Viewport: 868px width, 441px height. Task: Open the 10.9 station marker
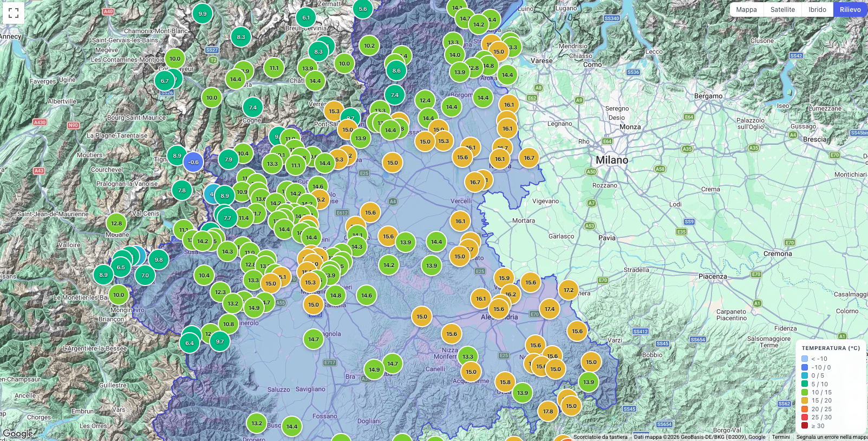tap(242, 192)
